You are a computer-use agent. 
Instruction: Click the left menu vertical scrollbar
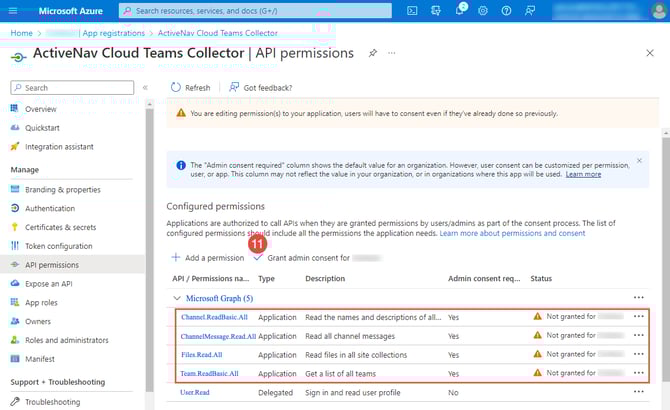(149, 252)
